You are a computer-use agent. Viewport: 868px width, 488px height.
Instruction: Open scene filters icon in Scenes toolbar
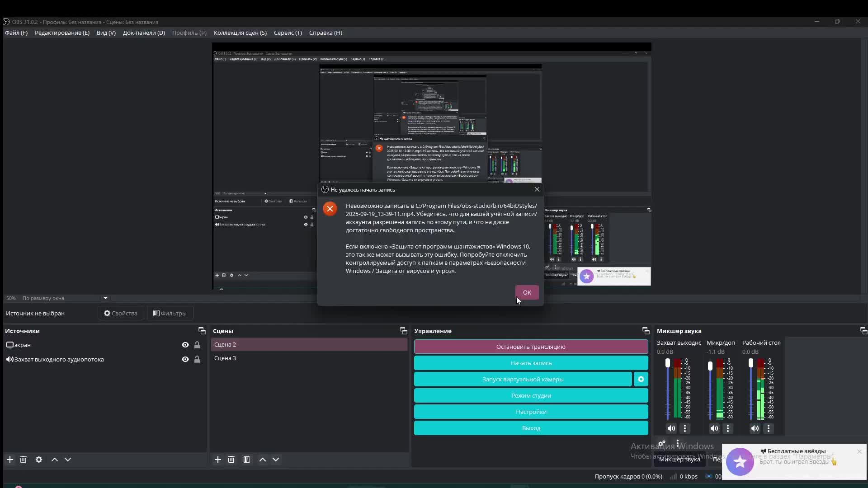point(247,460)
